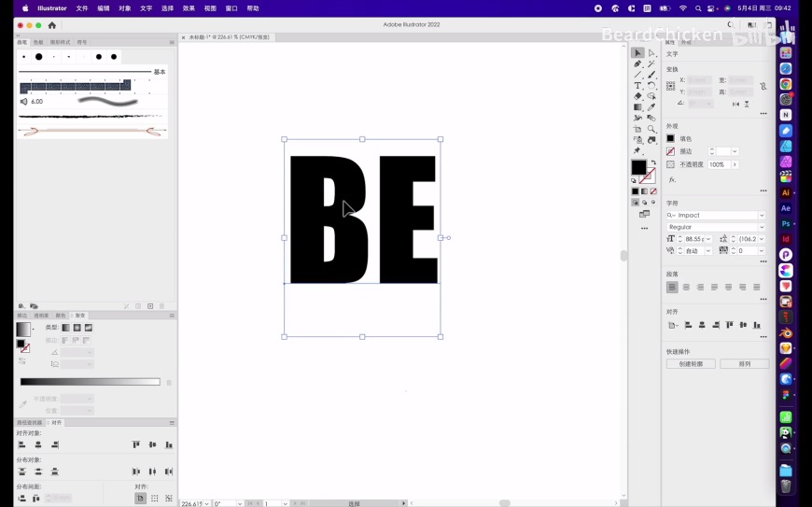This screenshot has width=812, height=507.
Task: Select the Paintbrush tool
Action: pos(651,75)
